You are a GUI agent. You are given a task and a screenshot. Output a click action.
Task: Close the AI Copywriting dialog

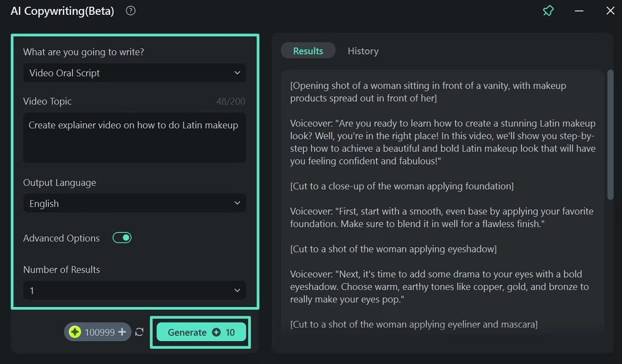[610, 11]
